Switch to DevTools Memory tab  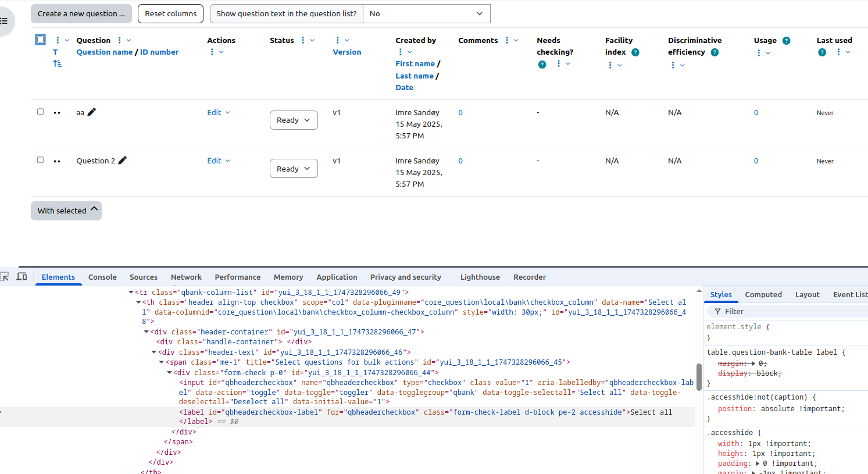(x=288, y=277)
